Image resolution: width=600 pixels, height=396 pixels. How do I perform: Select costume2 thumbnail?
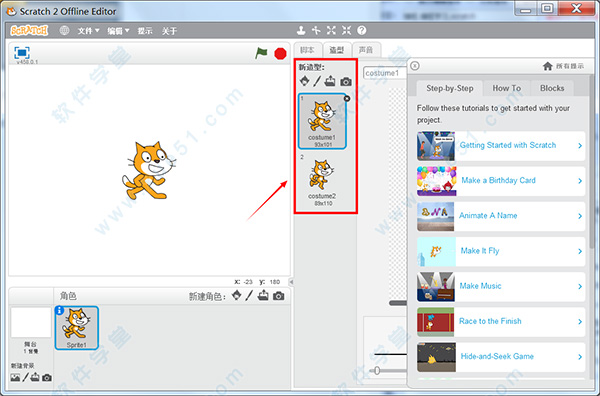click(322, 180)
